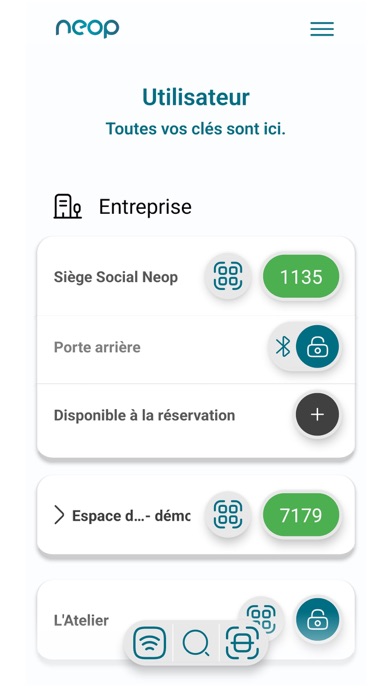Unlock L'Atelier with the lock button
Screen dimensions: 392x696
(317, 620)
